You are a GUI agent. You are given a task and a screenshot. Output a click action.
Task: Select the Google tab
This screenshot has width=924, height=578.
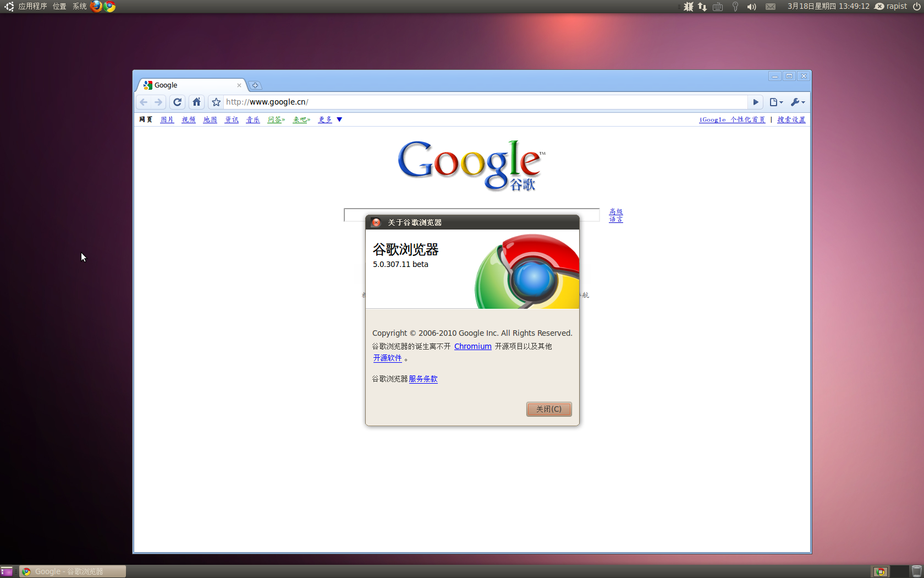190,85
